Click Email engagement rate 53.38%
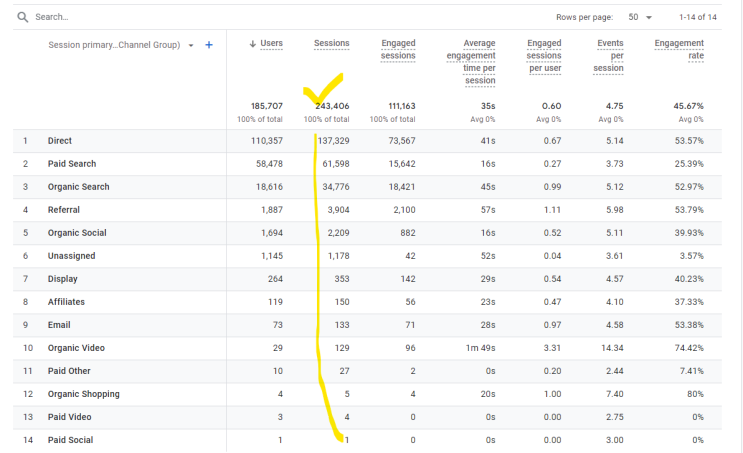743x453 pixels. click(689, 325)
